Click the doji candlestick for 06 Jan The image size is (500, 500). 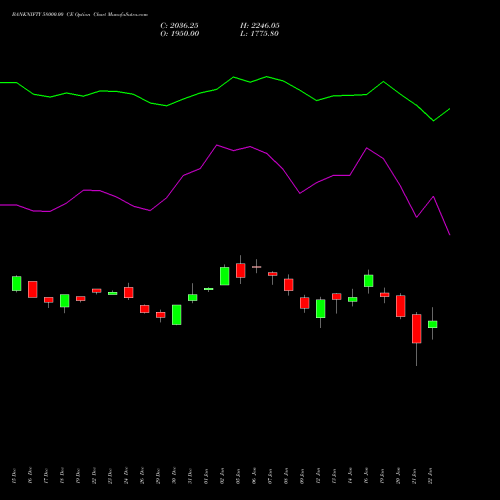(257, 267)
